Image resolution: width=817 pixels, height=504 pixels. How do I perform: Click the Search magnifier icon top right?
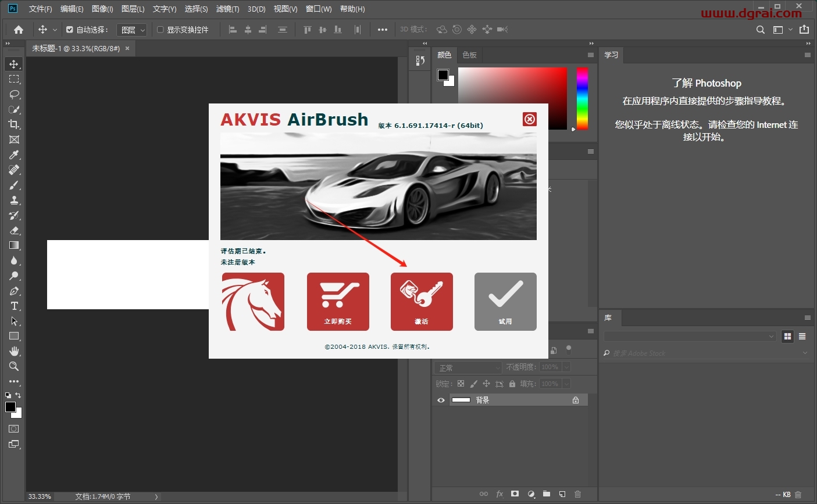(761, 30)
